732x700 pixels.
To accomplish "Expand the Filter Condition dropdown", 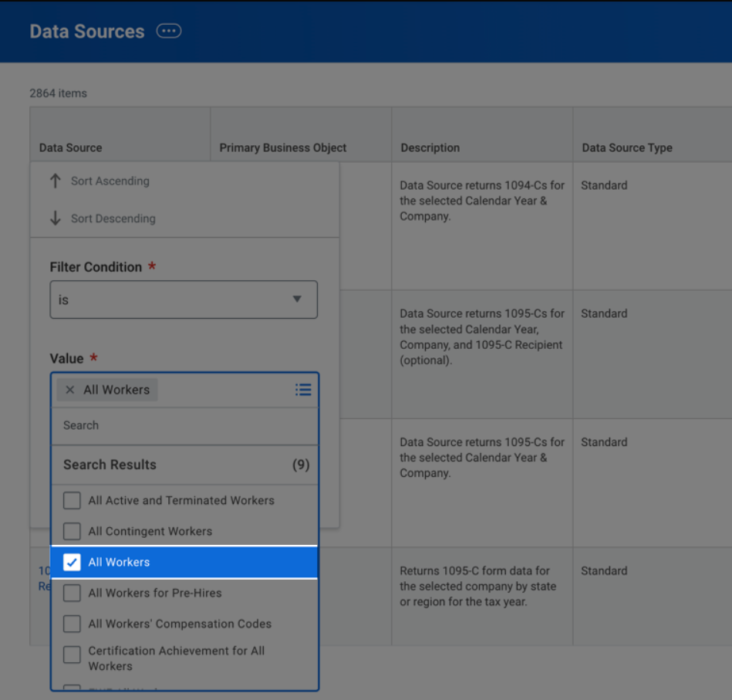I will [184, 299].
